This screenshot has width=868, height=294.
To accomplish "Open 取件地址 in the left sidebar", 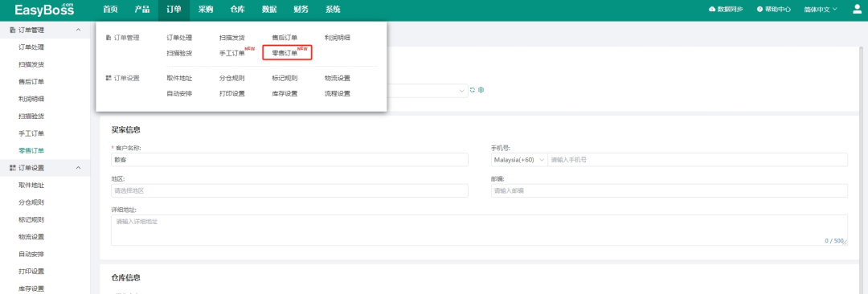I will point(31,185).
